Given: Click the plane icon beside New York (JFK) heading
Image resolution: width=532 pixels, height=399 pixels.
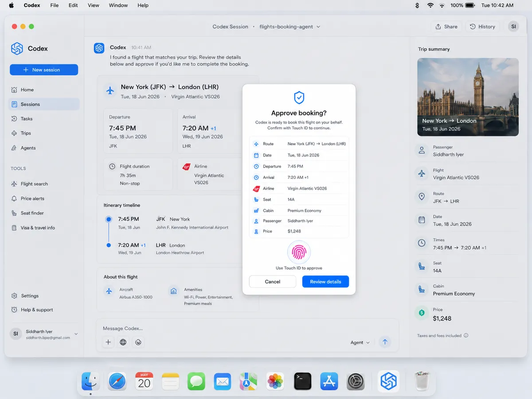Looking at the screenshot, I should (x=110, y=91).
